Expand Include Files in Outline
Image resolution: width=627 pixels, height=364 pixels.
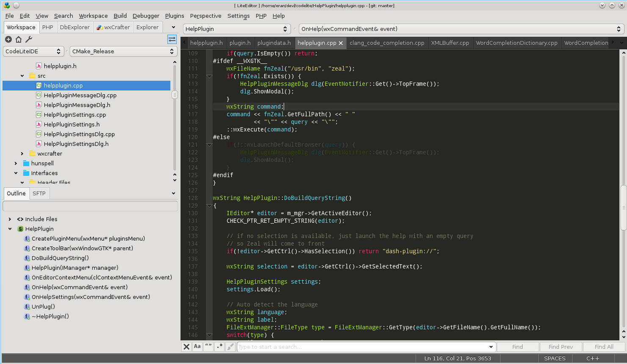pyautogui.click(x=10, y=219)
